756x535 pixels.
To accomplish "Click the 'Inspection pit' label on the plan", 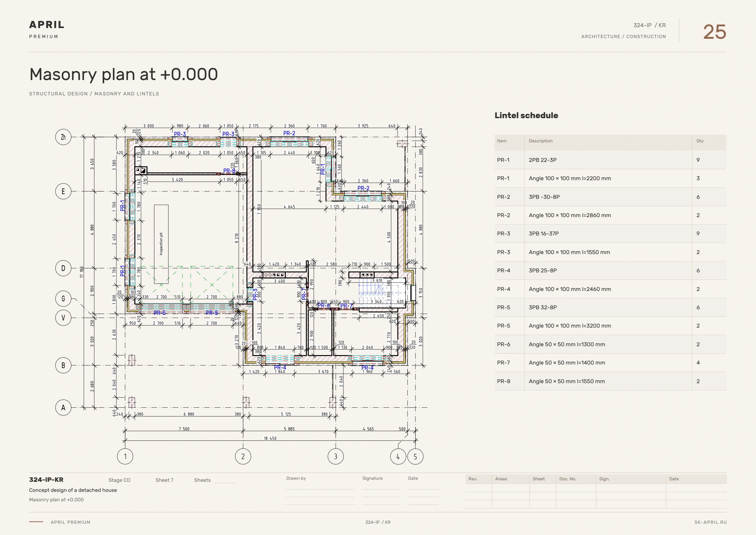I will click(161, 244).
